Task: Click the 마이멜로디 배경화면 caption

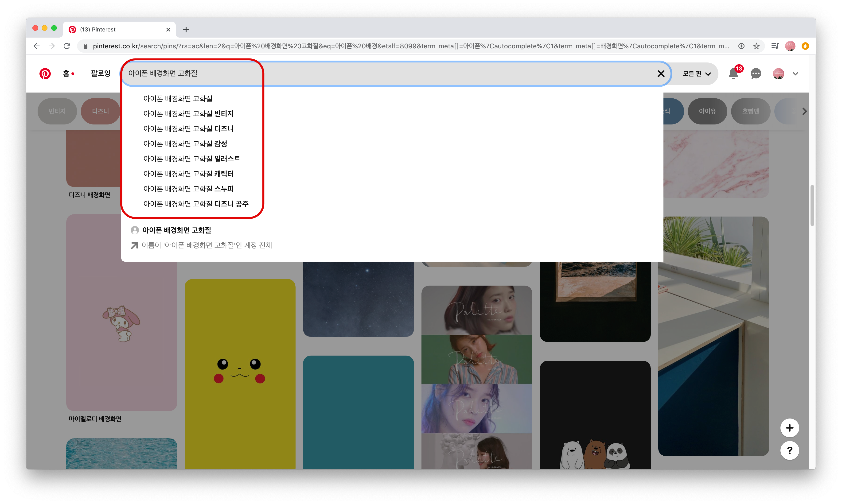Action: click(95, 419)
